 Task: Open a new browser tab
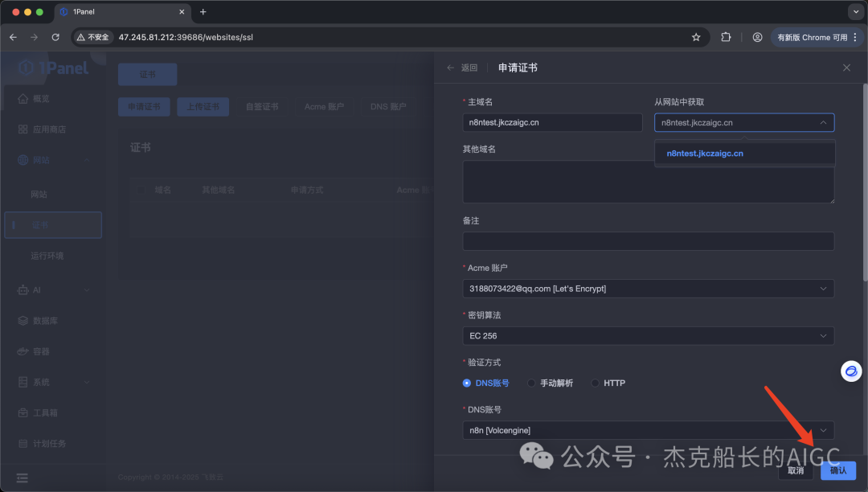point(203,11)
